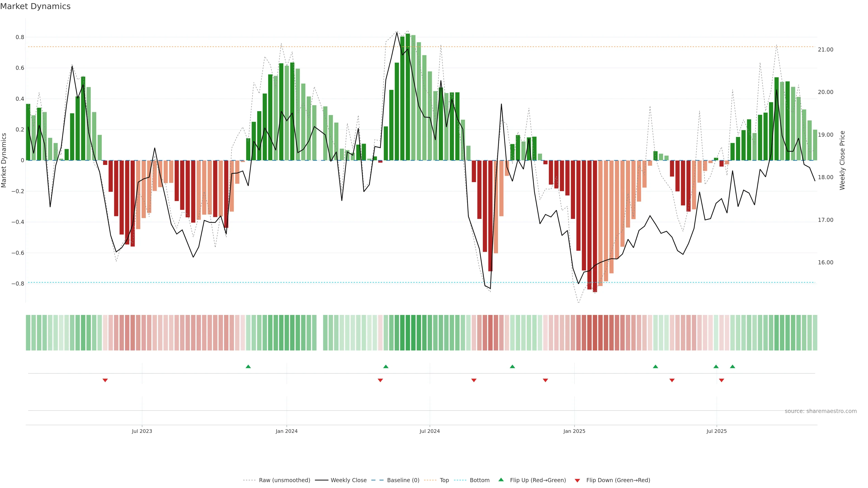Toggle the Raw (unsmoothed) legend entry
This screenshot has height=488, width=868.
click(x=284, y=480)
